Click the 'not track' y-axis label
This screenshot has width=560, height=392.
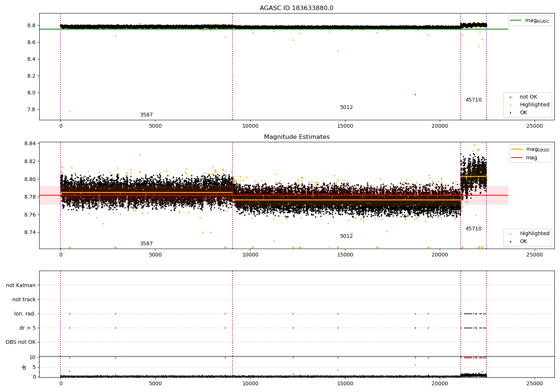(x=24, y=299)
